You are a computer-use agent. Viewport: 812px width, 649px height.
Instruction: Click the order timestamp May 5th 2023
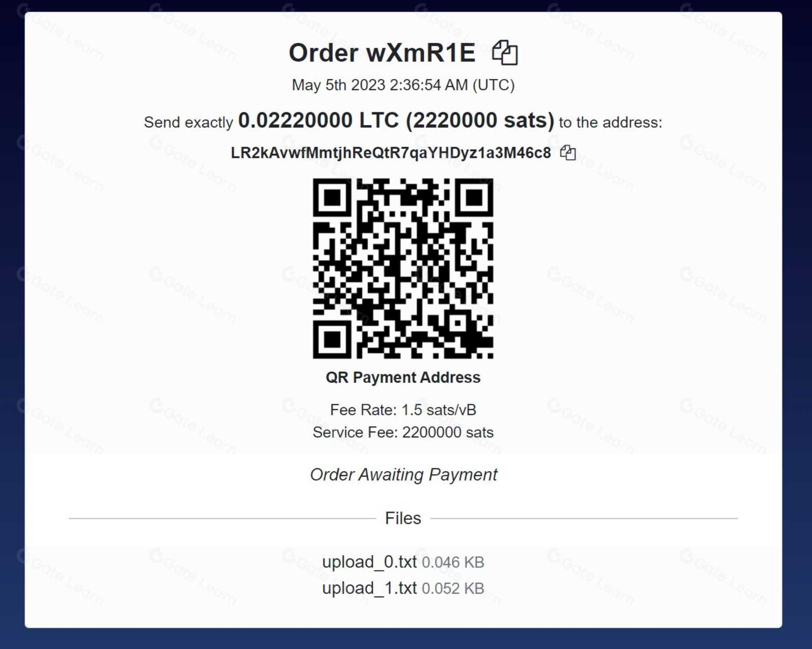pos(403,85)
